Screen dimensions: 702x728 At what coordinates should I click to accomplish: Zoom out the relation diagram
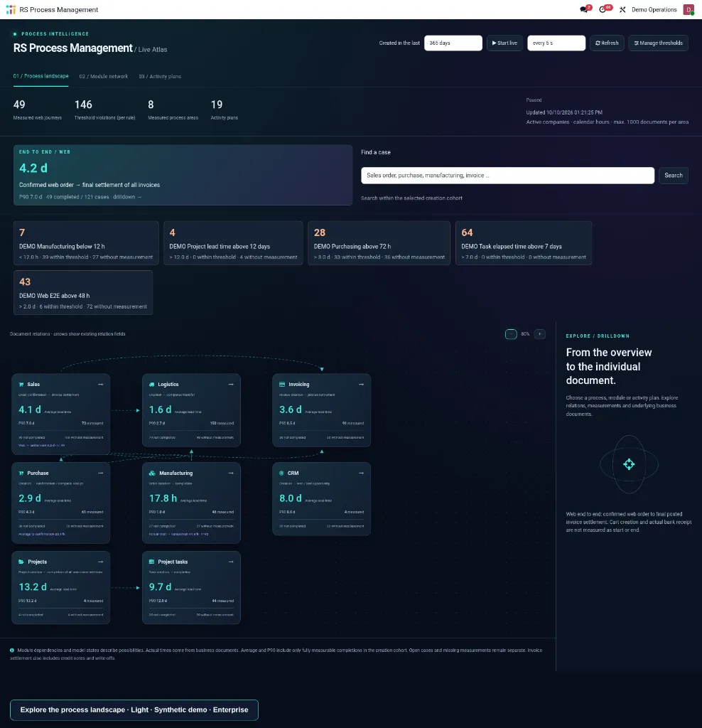pos(511,334)
